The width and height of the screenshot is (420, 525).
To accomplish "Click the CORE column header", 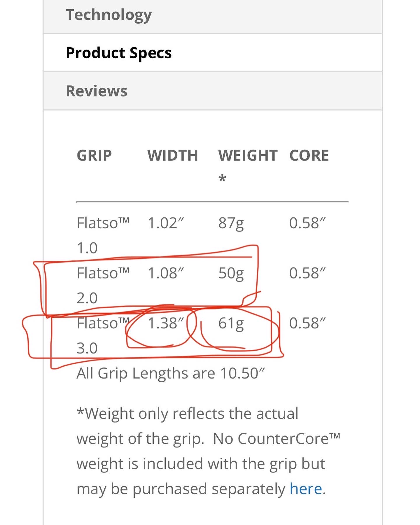I will (309, 155).
